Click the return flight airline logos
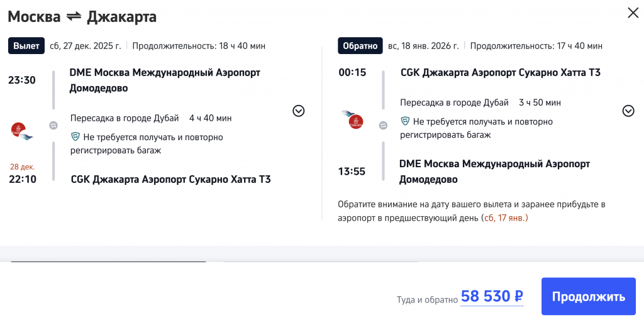 tap(353, 119)
